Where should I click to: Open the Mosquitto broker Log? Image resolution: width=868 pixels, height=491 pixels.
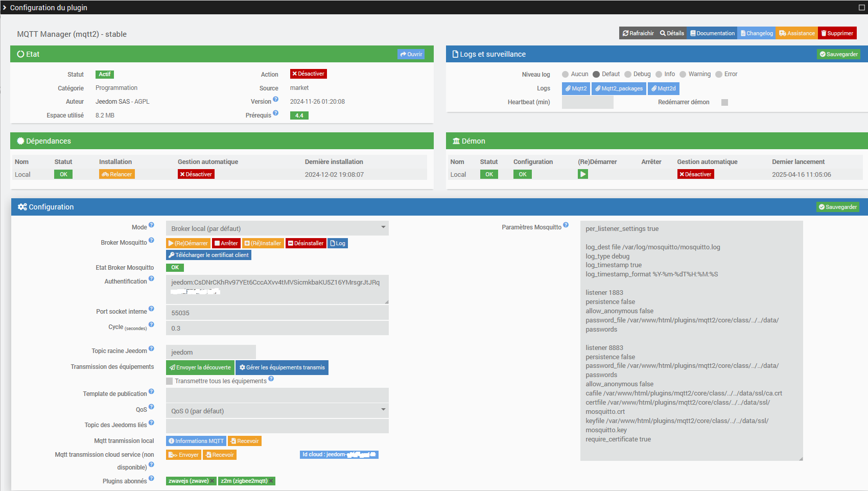click(x=338, y=243)
